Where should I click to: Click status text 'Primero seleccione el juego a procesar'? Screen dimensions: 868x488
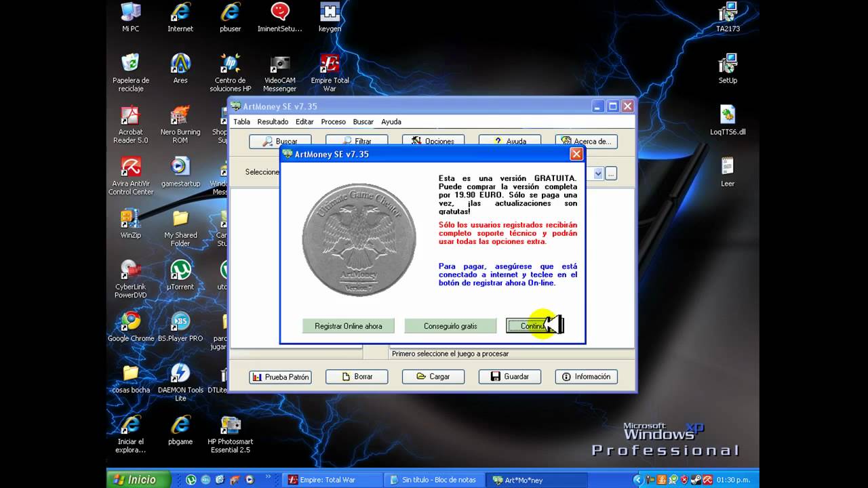450,354
